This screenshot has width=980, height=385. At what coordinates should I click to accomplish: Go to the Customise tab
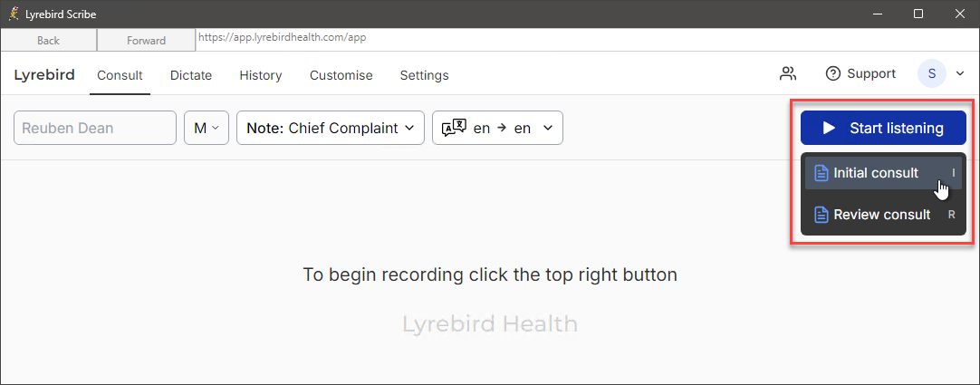coord(341,75)
